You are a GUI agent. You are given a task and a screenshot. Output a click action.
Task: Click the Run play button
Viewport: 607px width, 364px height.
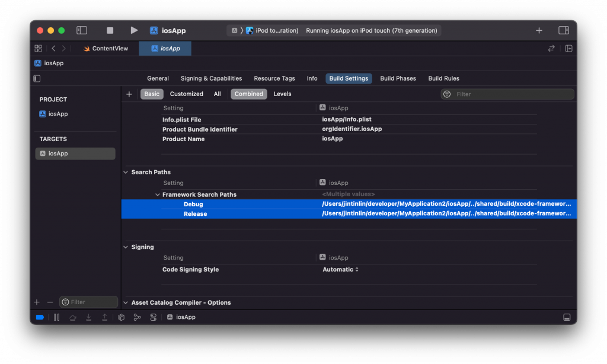[134, 30]
